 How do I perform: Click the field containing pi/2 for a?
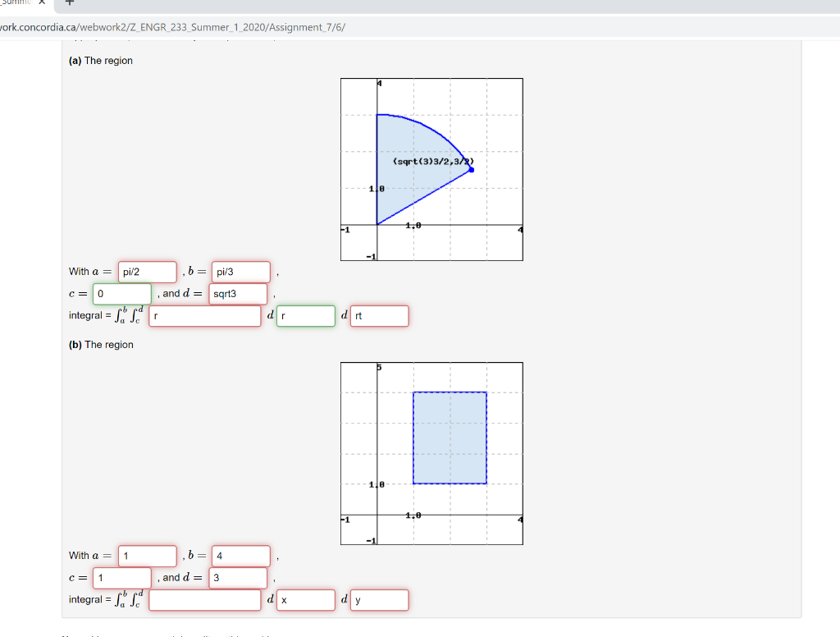tap(147, 272)
